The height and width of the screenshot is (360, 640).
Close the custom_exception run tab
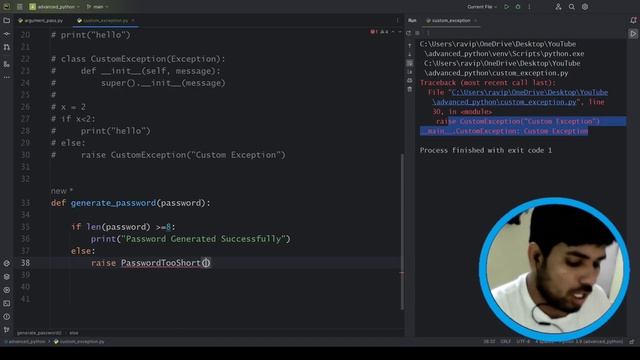click(x=476, y=20)
